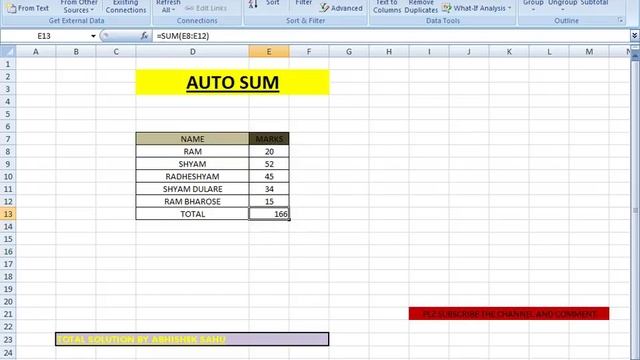Open Existing Connections

coord(126,7)
